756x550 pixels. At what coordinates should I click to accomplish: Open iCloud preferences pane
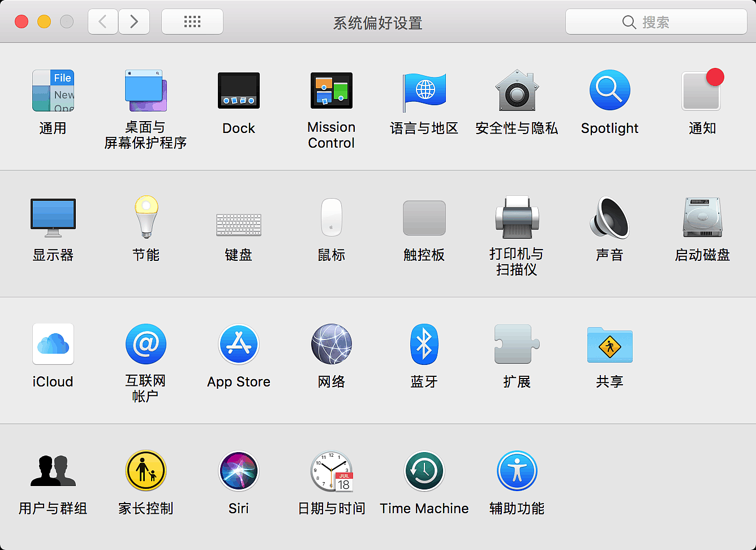[x=53, y=344]
